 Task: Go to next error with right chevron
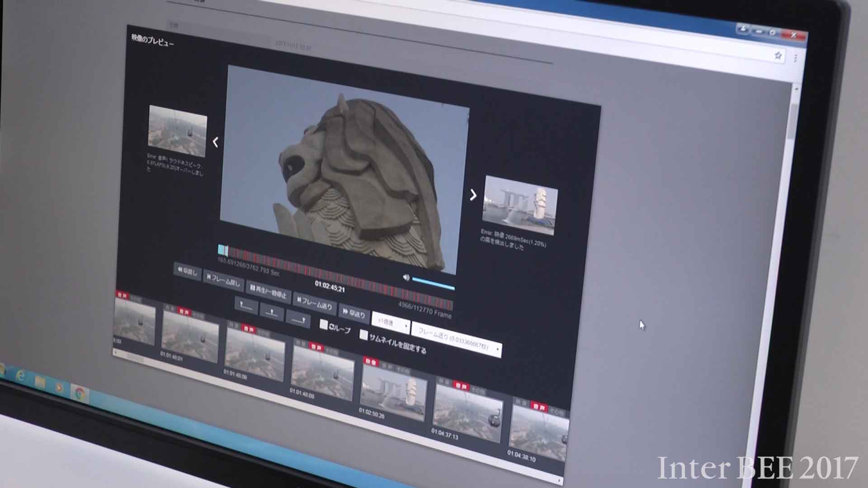coord(473,195)
